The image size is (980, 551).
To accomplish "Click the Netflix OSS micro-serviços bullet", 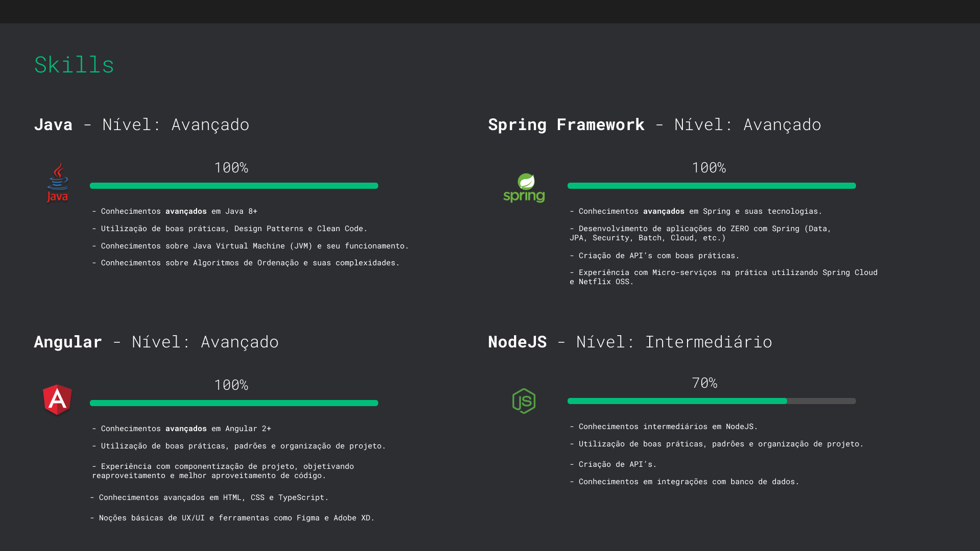I will tap(723, 277).
